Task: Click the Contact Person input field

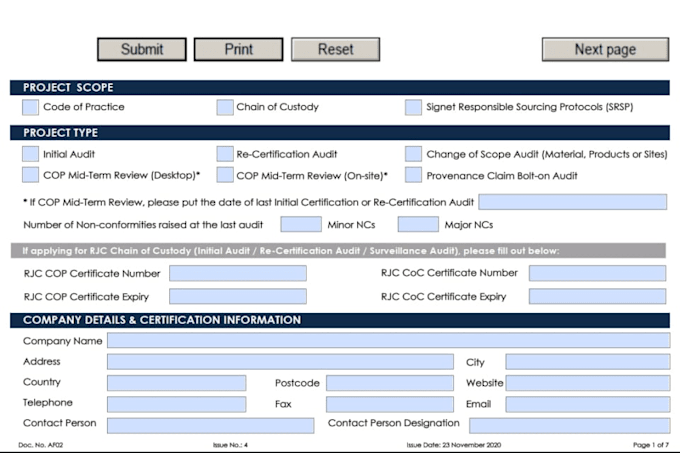Action: 210,425
